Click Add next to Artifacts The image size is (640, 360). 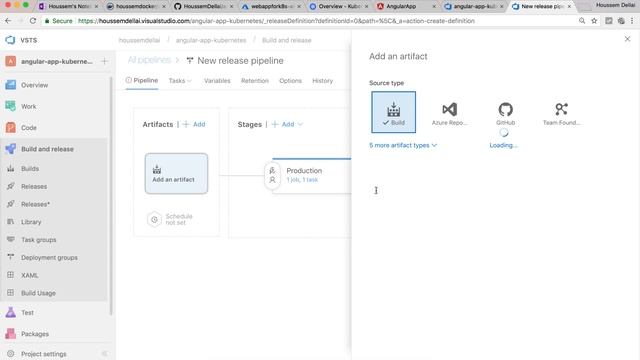click(x=194, y=124)
